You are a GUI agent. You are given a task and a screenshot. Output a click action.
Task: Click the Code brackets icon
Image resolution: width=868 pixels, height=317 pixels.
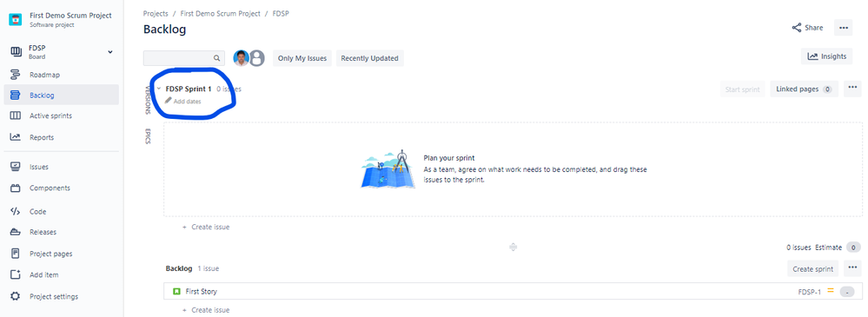coord(15,211)
